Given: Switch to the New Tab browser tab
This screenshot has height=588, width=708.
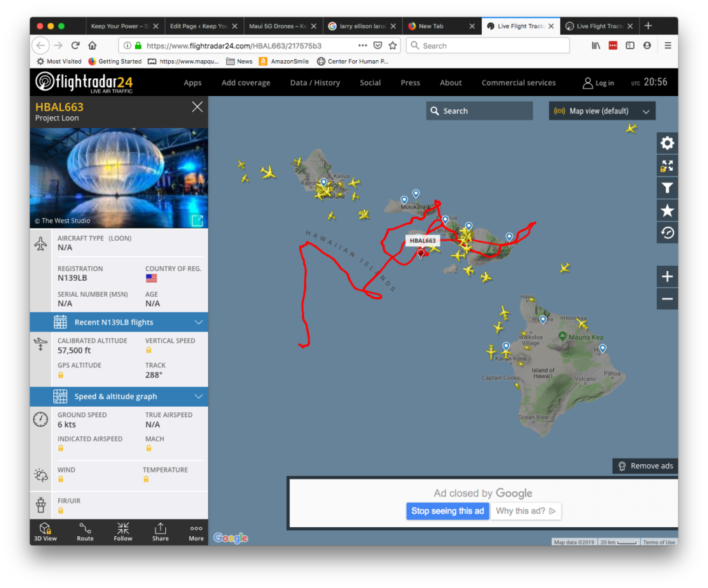Looking at the screenshot, I should pyautogui.click(x=432, y=25).
